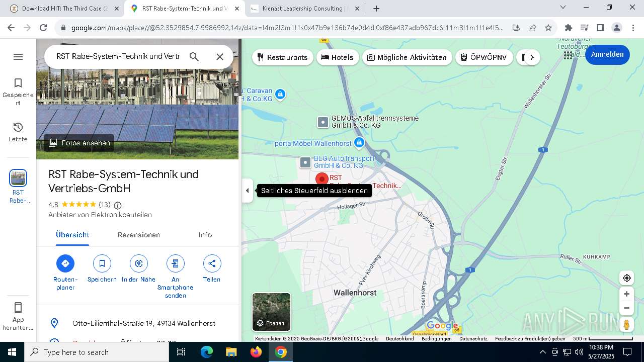The image size is (644, 362).
Task: Click the Wallenhorst town label
Action: [355, 293]
